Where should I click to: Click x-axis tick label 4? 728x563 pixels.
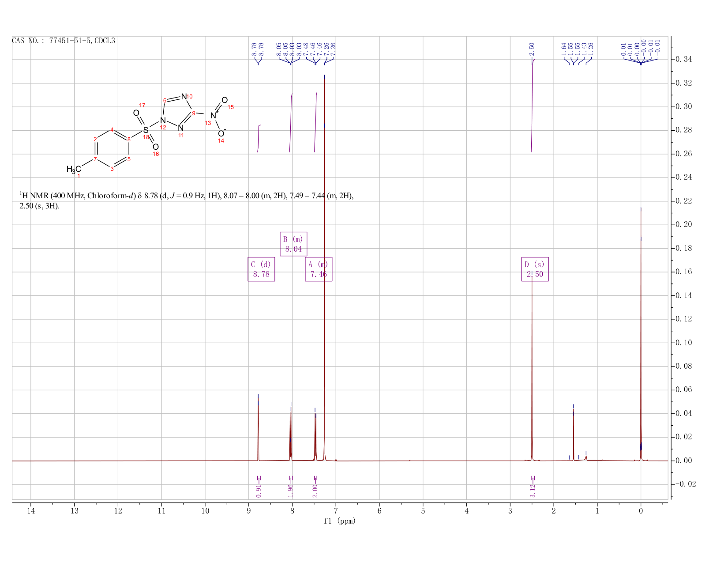[466, 511]
